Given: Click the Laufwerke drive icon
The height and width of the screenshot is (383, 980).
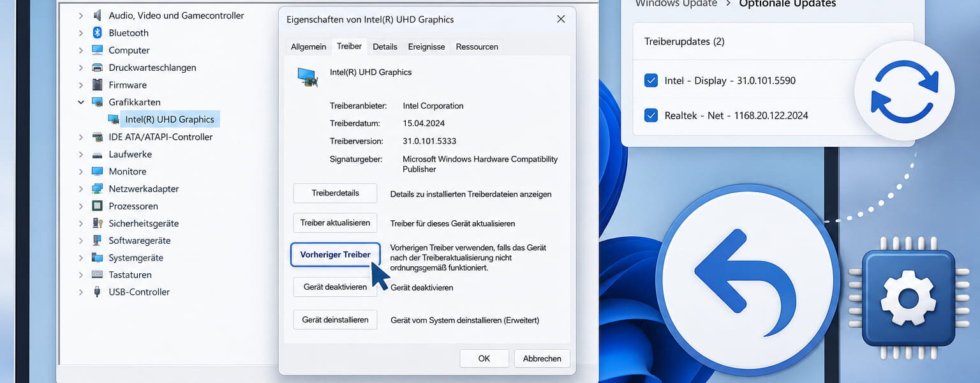Looking at the screenshot, I should (x=97, y=154).
